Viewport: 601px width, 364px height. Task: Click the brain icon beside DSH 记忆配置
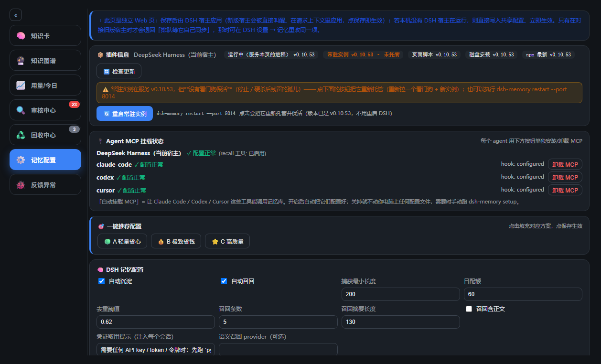[100, 270]
